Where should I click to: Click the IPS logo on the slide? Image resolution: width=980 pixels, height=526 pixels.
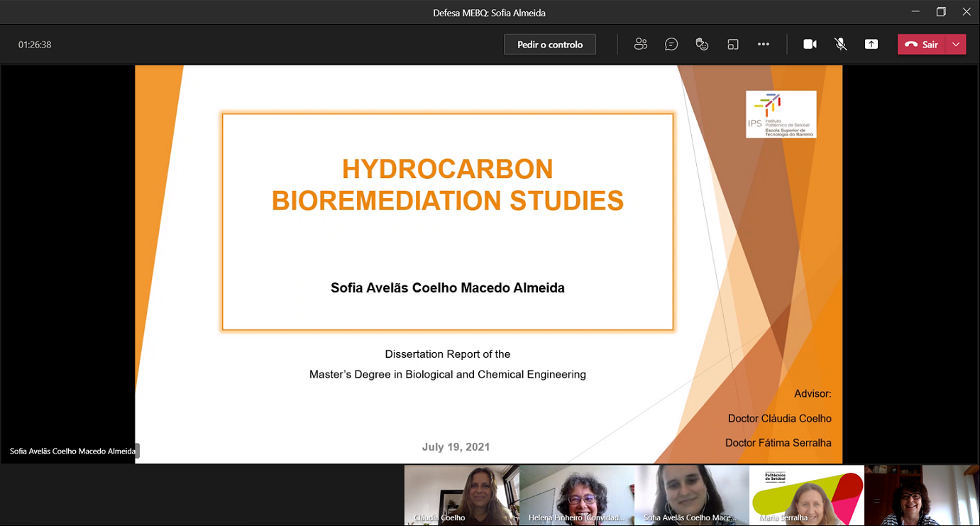(781, 114)
